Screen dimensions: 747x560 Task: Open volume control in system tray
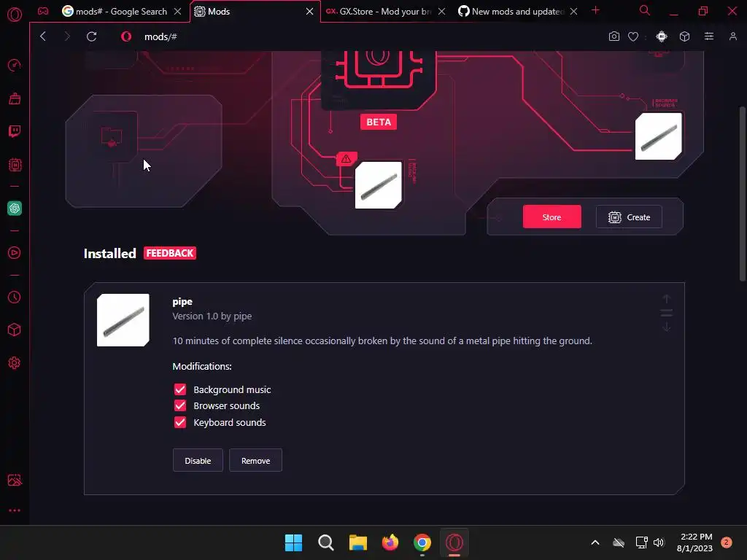tap(659, 542)
